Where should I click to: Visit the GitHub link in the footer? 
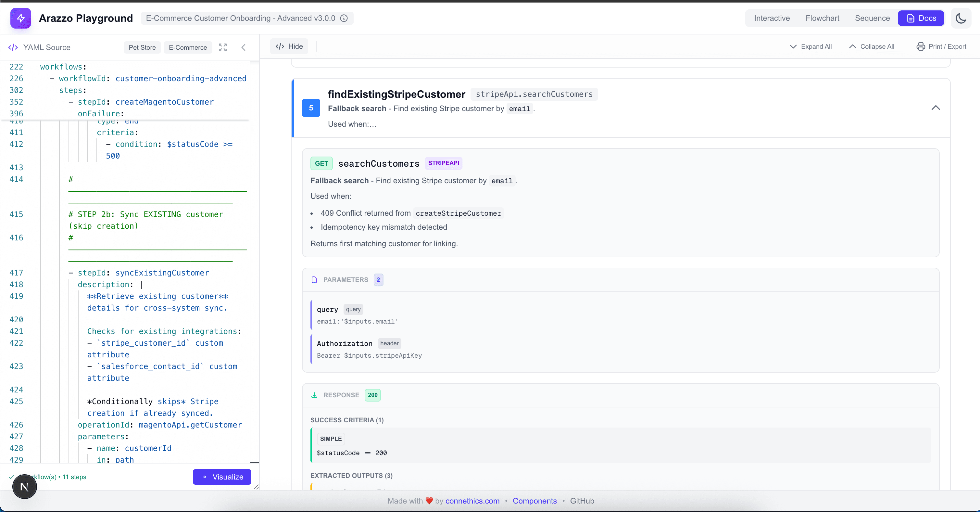tap(582, 501)
